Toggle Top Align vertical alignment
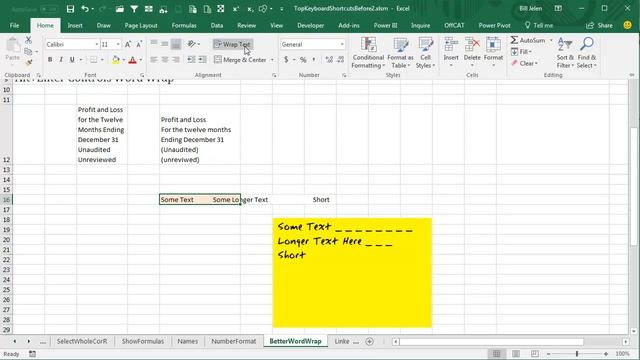The height and width of the screenshot is (360, 640). [154, 44]
